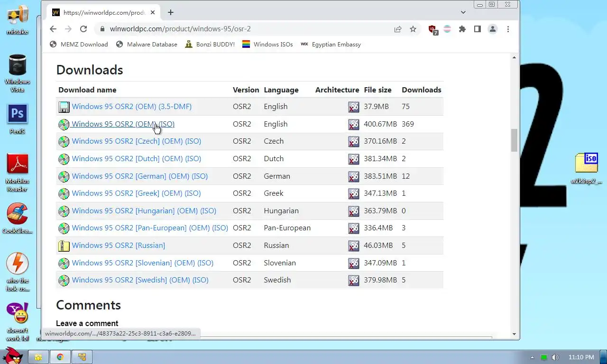Open the uBlock Origin extension
Screen dimensions: 607x364
pos(432,29)
